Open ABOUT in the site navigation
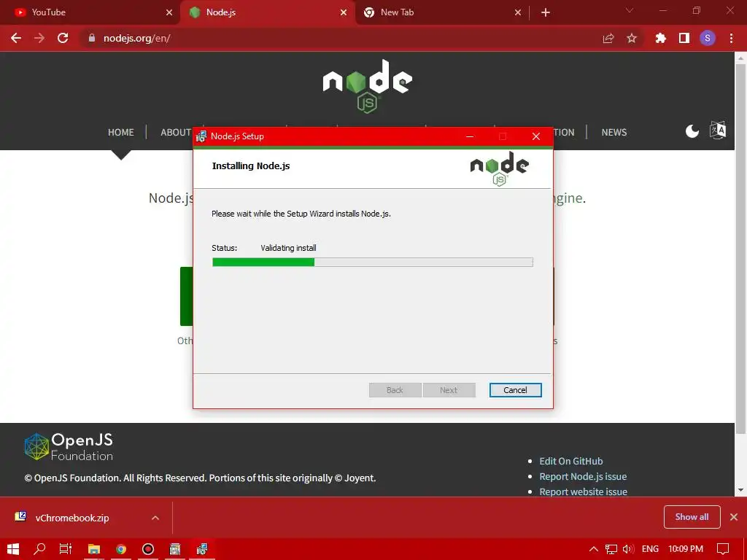747x560 pixels. [x=176, y=133]
